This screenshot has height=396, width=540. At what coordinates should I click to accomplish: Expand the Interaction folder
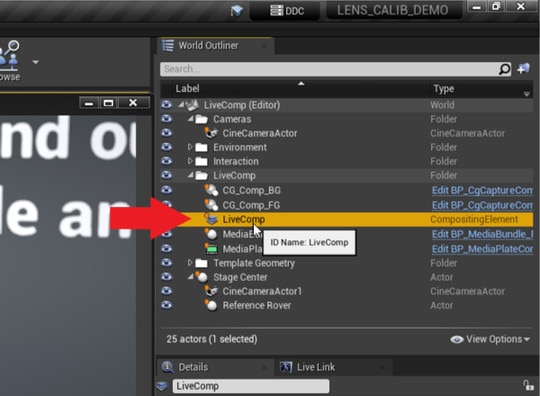point(190,161)
